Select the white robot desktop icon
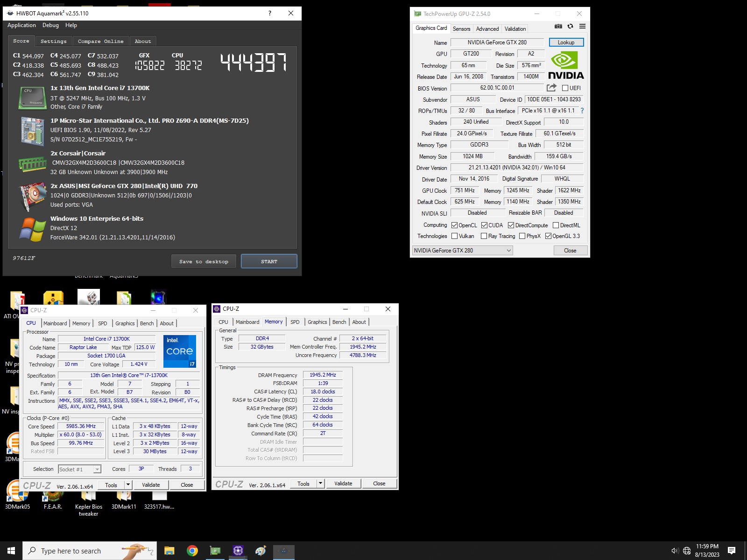Screen dimensions: 747x560 [89, 297]
